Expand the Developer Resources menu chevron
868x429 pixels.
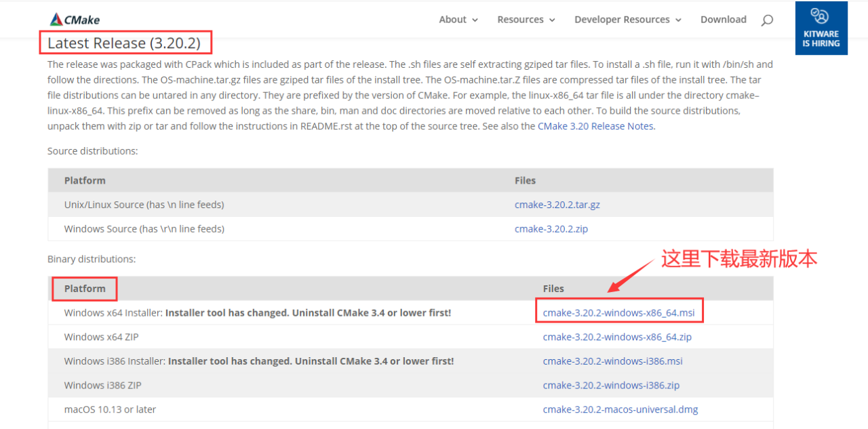tap(678, 20)
